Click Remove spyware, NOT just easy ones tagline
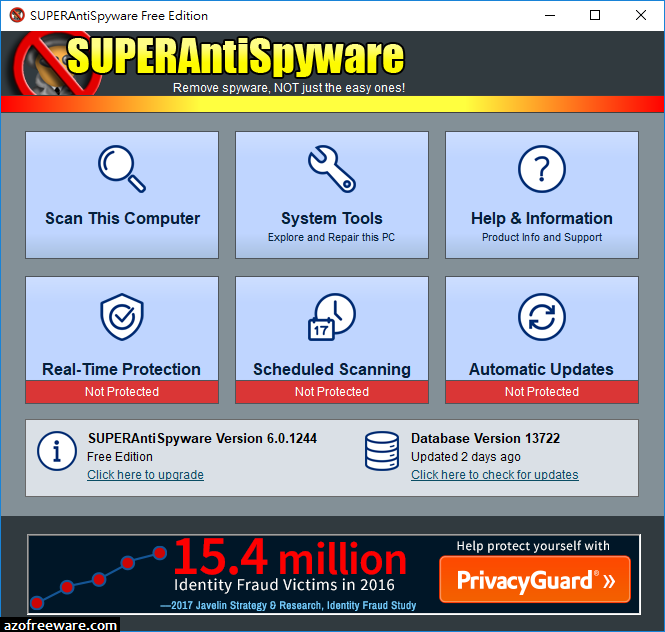The width and height of the screenshot is (665, 632). click(289, 88)
